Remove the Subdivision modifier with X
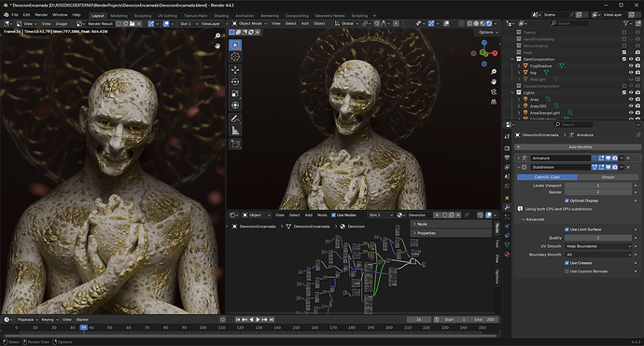 [628, 167]
